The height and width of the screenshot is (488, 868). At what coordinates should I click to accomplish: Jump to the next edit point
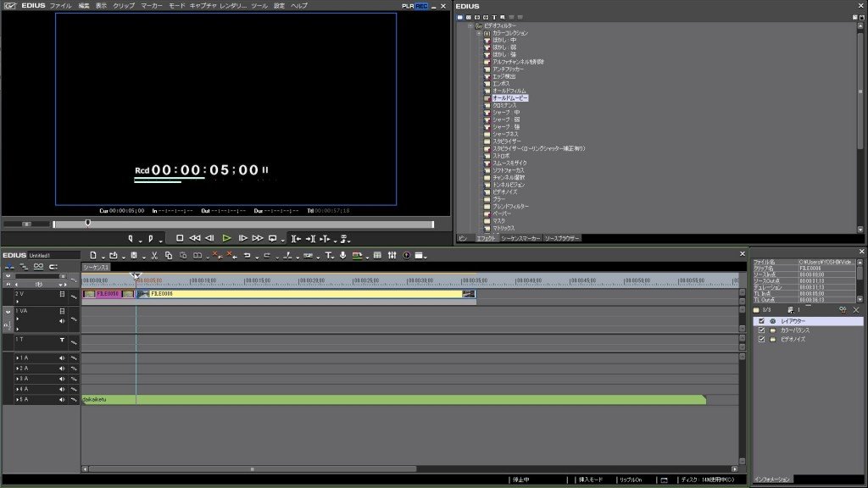(x=310, y=238)
